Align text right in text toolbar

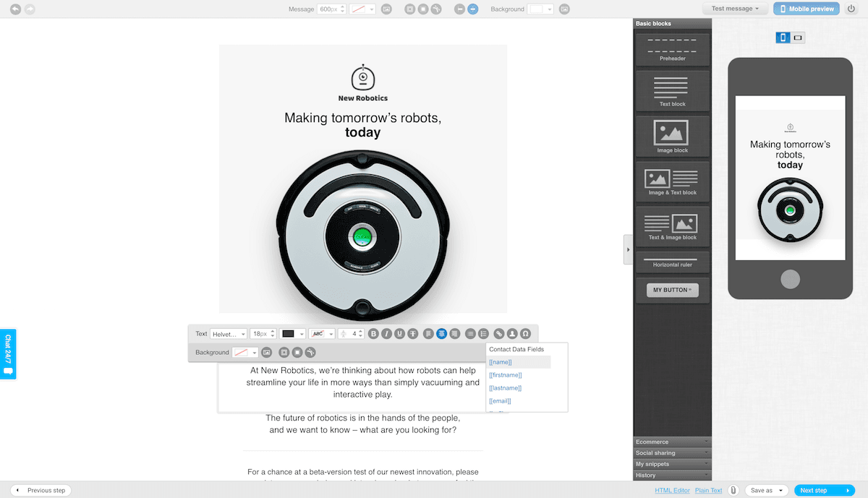tap(454, 334)
